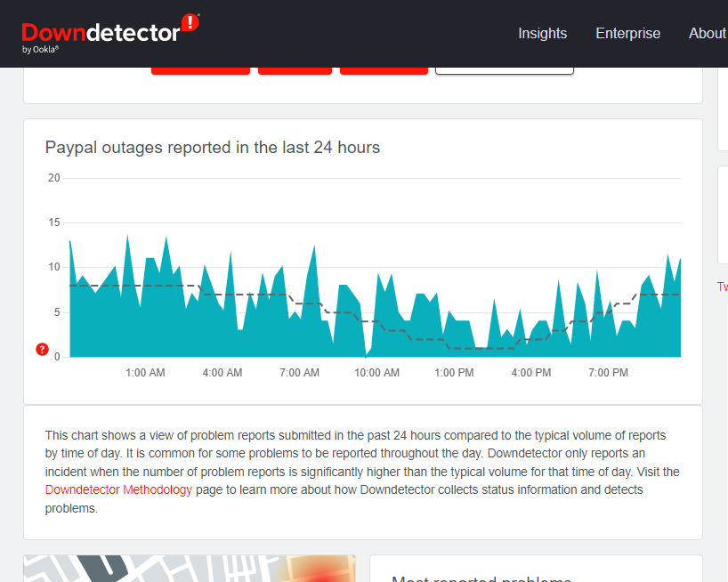Click the chart title 'Paypal outages reported in the last 24 hours'
Screen dimensions: 728x582
213,148
